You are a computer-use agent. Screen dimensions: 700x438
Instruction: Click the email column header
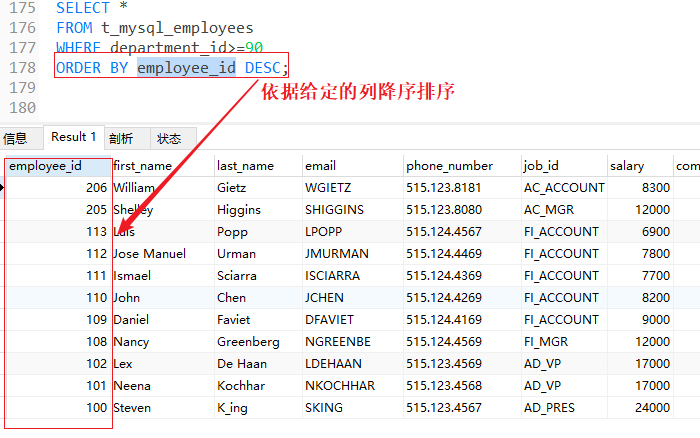click(x=353, y=166)
